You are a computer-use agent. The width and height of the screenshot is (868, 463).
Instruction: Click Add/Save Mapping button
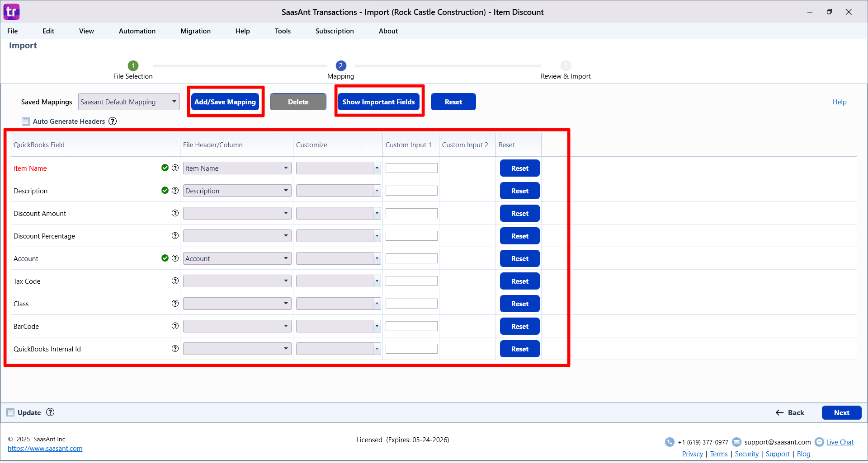point(225,102)
